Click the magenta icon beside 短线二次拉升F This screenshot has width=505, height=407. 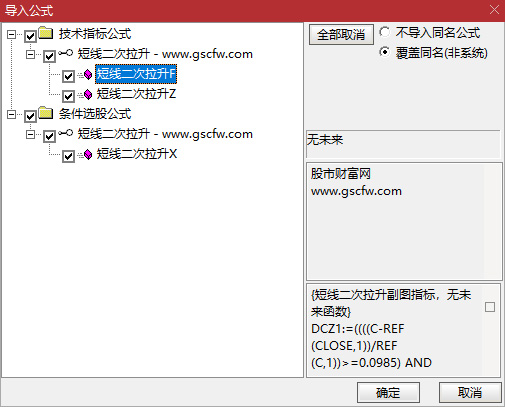click(x=88, y=74)
